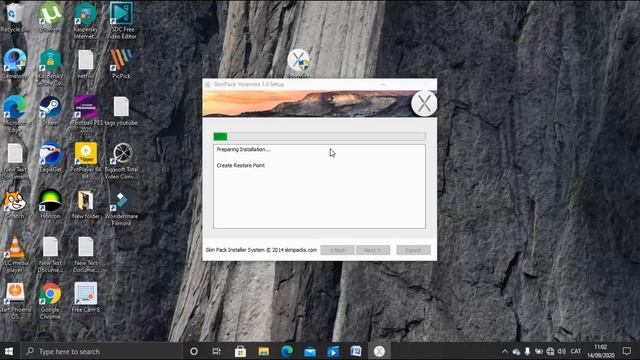640x360 pixels.
Task: Open Microsoft Store from the taskbar
Action: (x=240, y=351)
